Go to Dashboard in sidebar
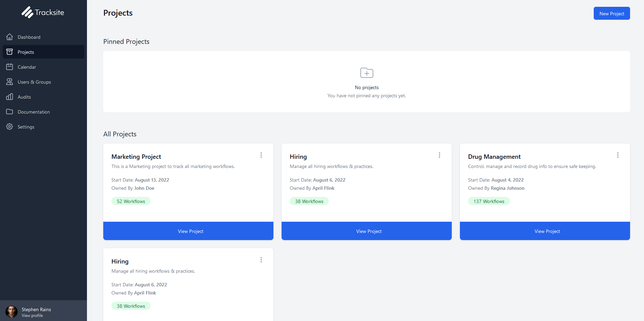This screenshot has width=644, height=321. pyautogui.click(x=43, y=37)
